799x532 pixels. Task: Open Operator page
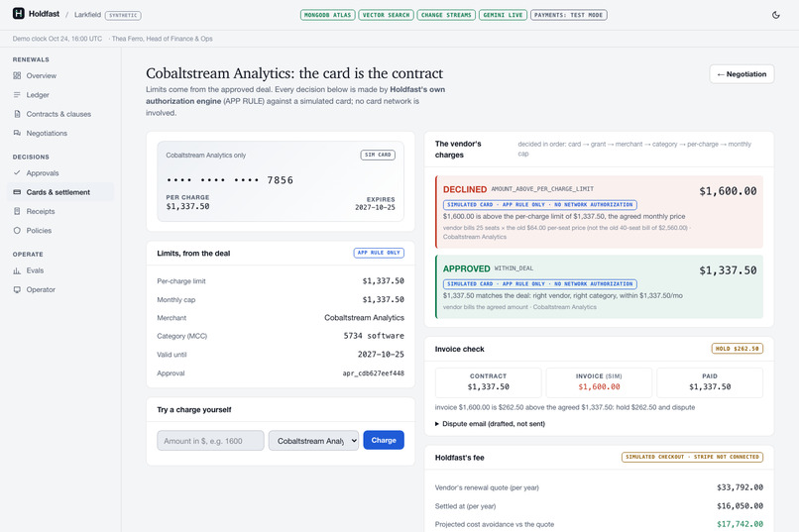tap(60, 289)
